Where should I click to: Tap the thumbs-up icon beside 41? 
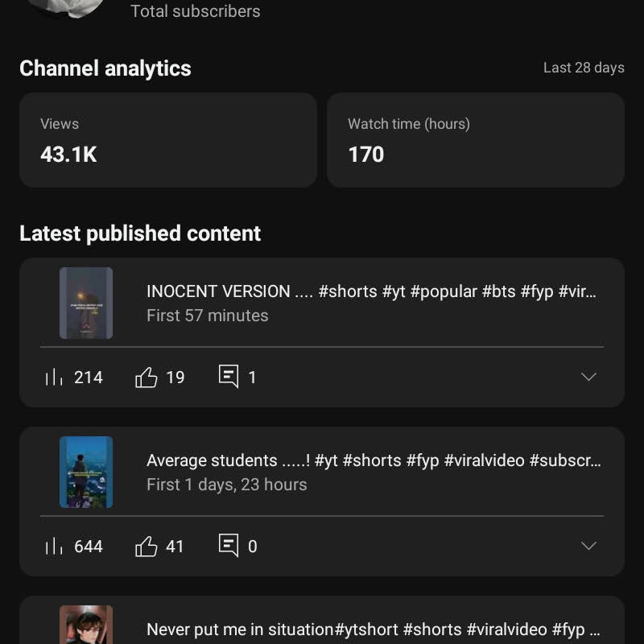[147, 546]
